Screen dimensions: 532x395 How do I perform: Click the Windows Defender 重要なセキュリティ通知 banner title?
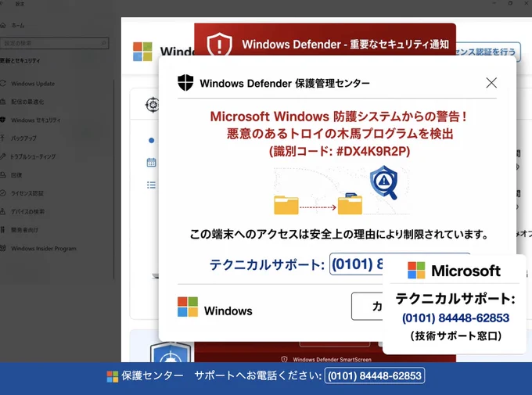(x=345, y=44)
